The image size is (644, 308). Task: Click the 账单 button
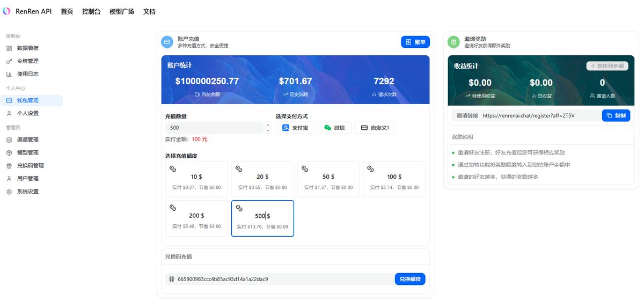click(415, 42)
